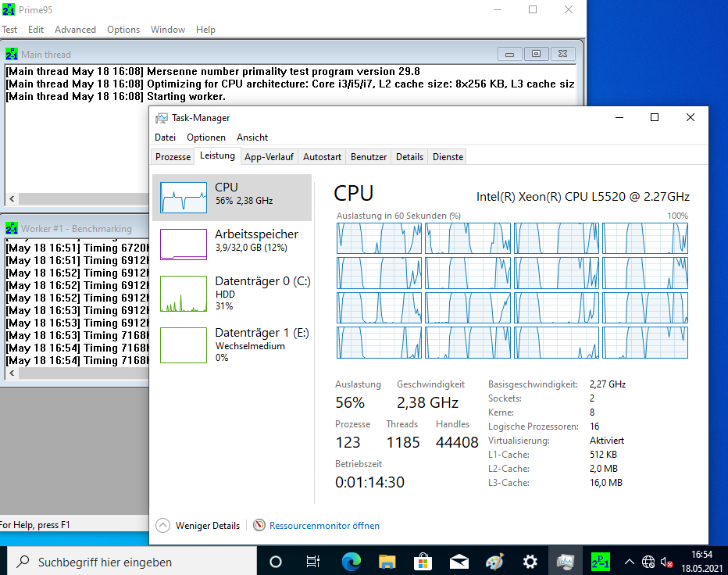Screen dimensions: 728x575
Task: Open the Test menu in Prime95
Action: tap(9, 30)
